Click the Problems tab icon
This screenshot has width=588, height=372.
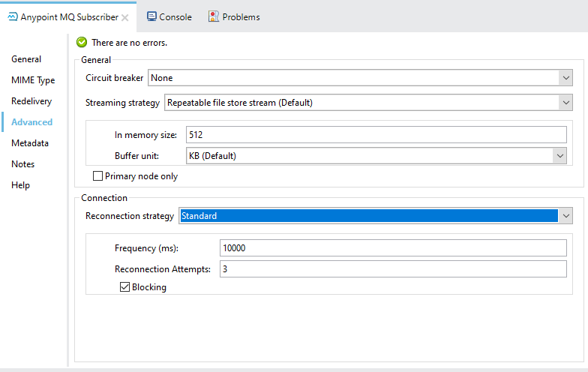pos(214,16)
